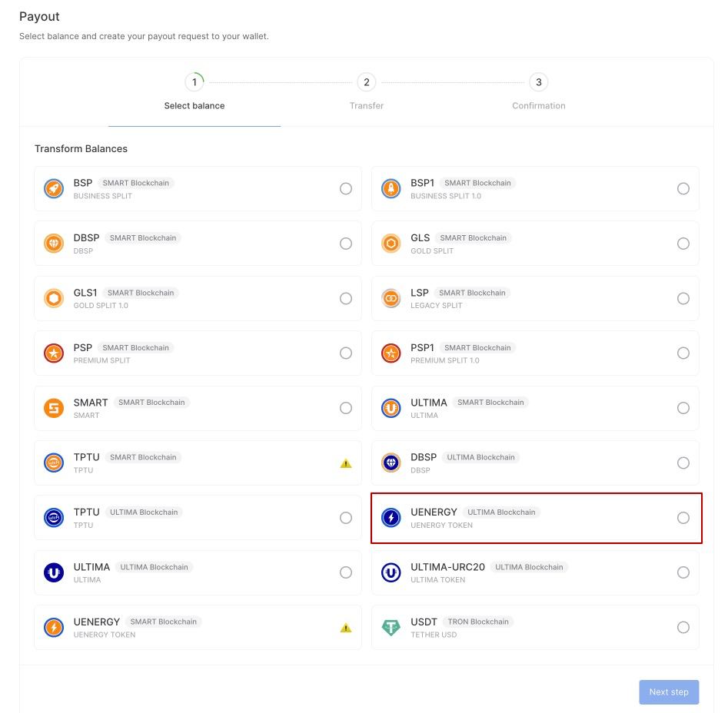Click the UENERGY Ultima Blockchain lightning icon
Screen dimensions: 728x713
coord(391,518)
